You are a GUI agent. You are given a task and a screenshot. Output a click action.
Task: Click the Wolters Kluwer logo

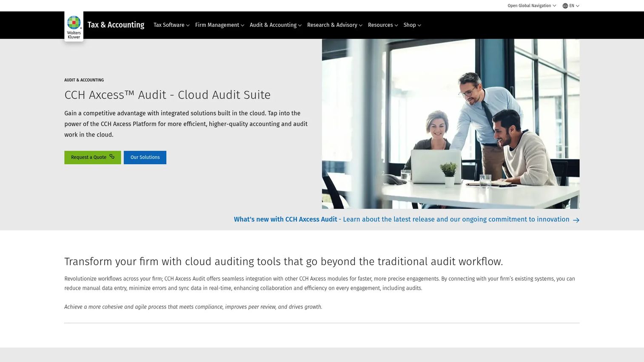click(74, 26)
